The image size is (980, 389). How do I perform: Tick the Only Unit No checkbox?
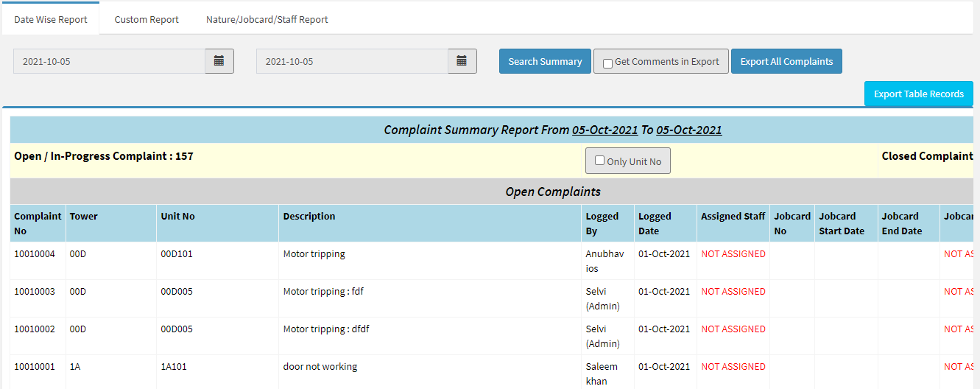(x=599, y=161)
